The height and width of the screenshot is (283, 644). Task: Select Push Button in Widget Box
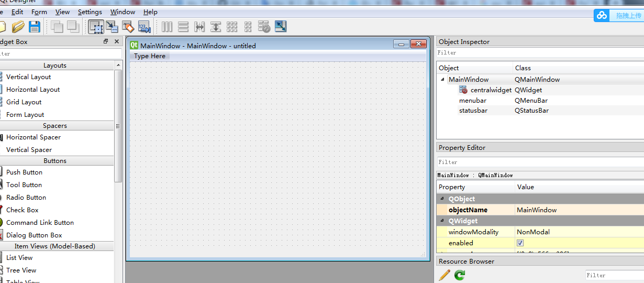coord(24,172)
